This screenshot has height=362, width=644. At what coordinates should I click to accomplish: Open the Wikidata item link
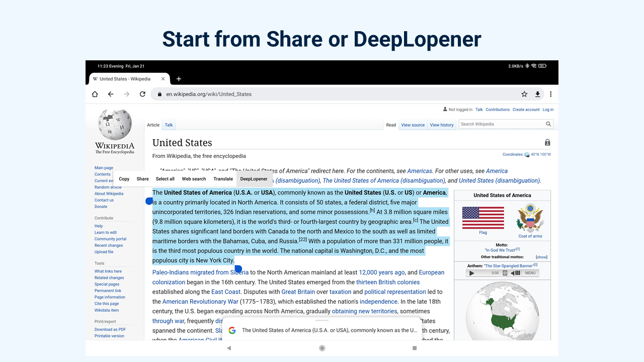click(107, 310)
